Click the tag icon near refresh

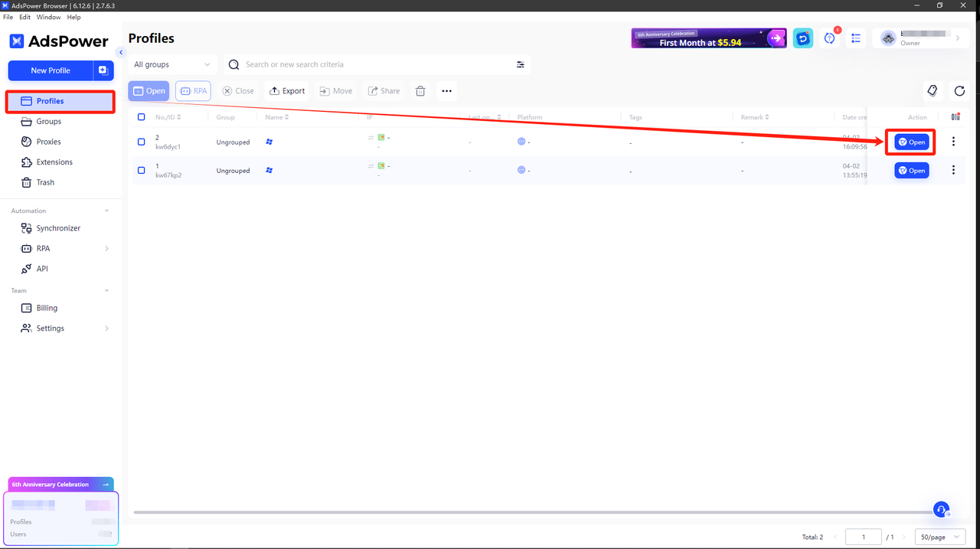coord(932,91)
